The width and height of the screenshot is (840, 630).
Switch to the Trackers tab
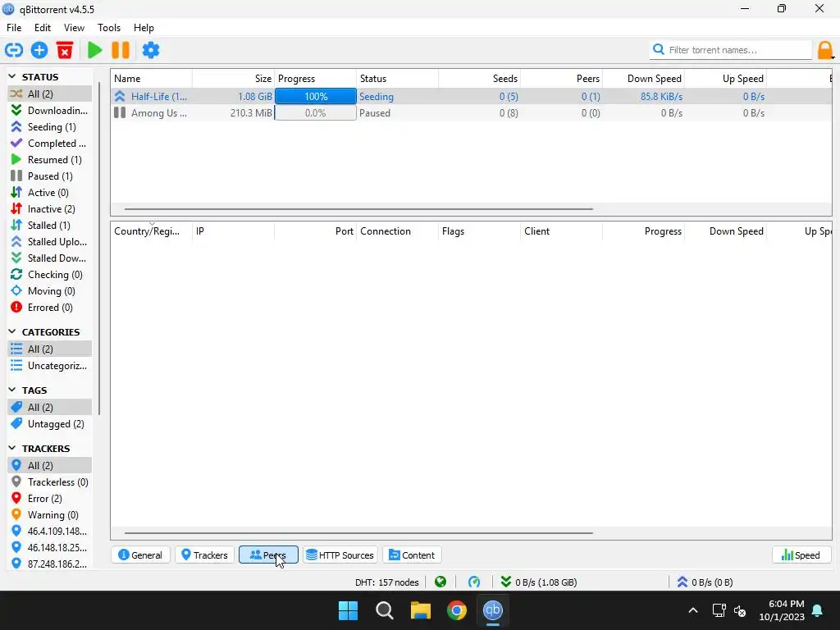click(204, 555)
